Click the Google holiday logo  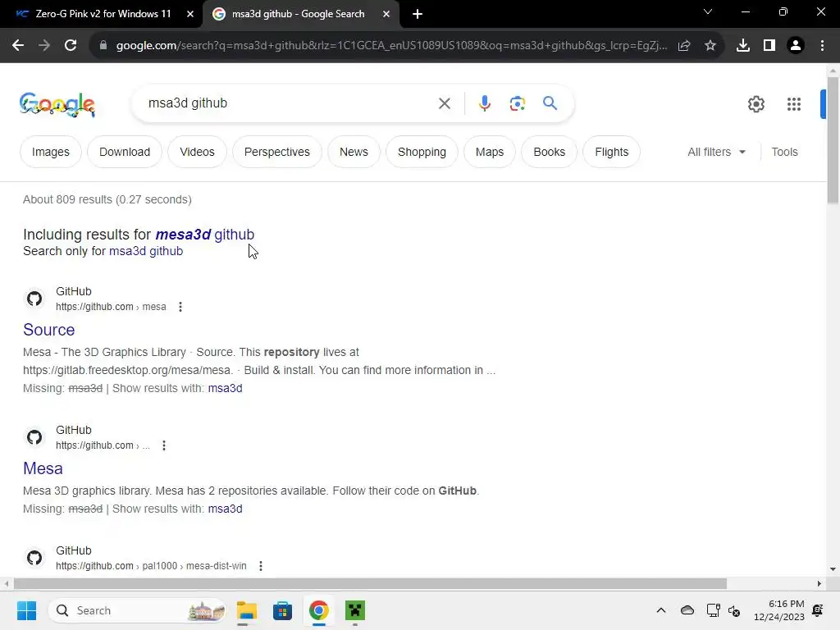click(x=57, y=104)
